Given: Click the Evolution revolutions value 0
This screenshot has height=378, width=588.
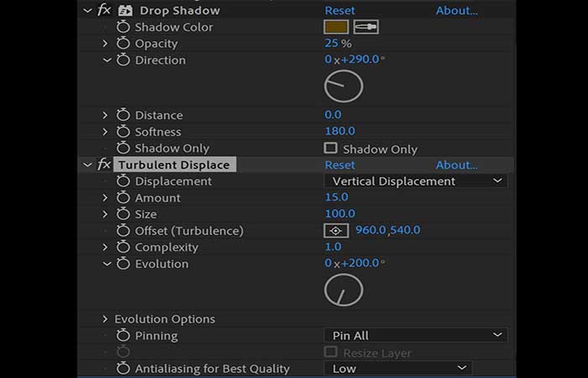Looking at the screenshot, I should [328, 263].
